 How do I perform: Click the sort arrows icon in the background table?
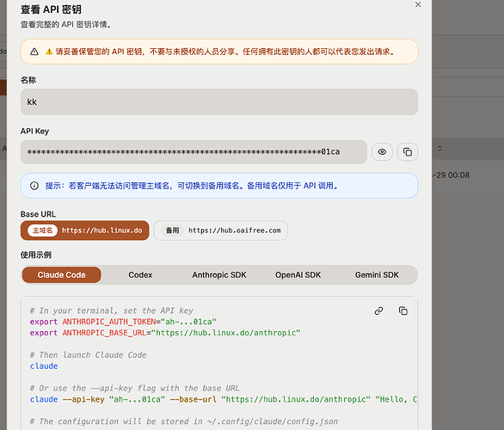(x=439, y=149)
